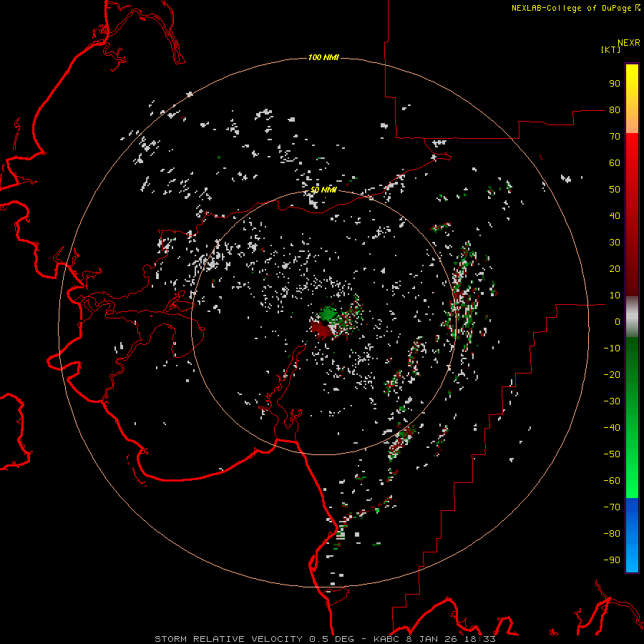644x644 pixels.
Task: Click the positive 30 scale label
Action: (x=615, y=243)
